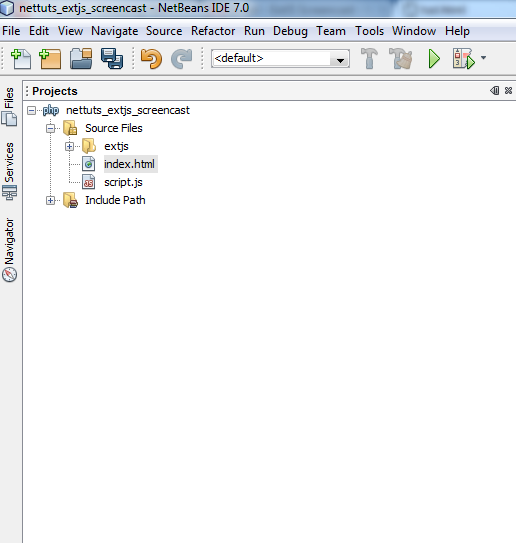Click the Projects panel title

point(55,91)
